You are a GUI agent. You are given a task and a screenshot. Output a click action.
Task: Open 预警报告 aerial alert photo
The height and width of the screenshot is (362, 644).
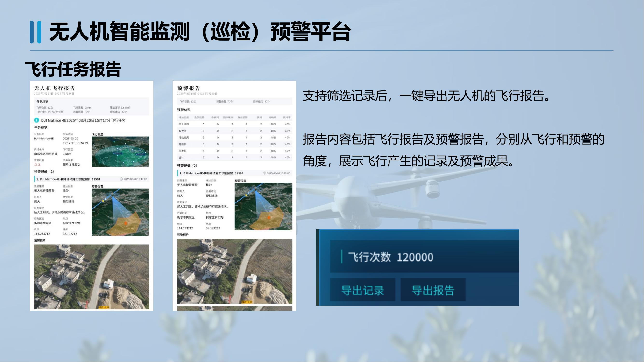(234, 271)
